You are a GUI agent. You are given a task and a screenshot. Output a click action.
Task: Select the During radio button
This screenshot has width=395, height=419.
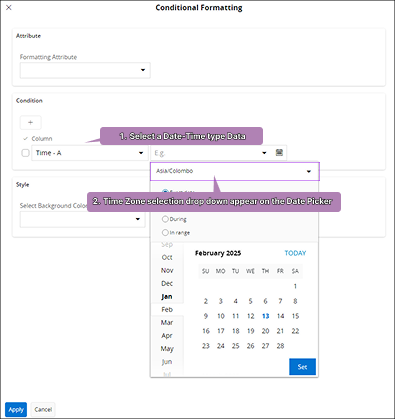click(x=165, y=219)
